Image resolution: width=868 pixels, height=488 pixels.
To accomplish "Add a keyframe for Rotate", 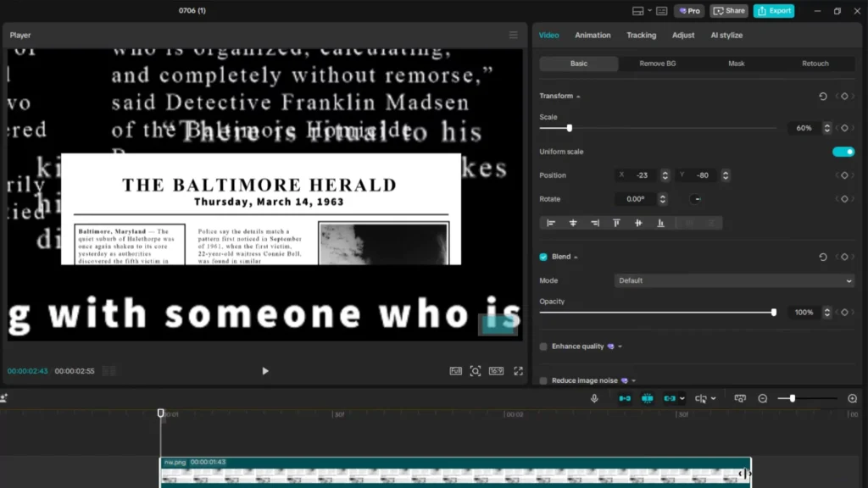I will tap(844, 199).
